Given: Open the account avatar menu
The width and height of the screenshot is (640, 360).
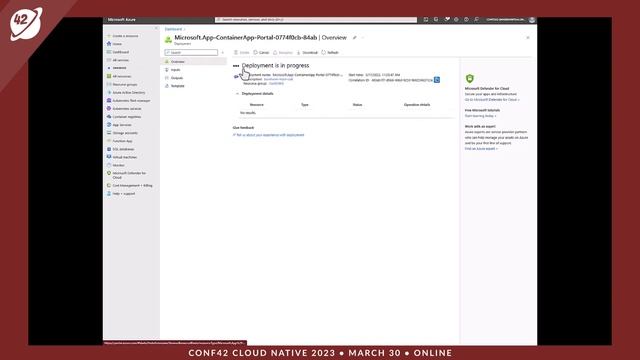Looking at the screenshot, I should point(532,20).
